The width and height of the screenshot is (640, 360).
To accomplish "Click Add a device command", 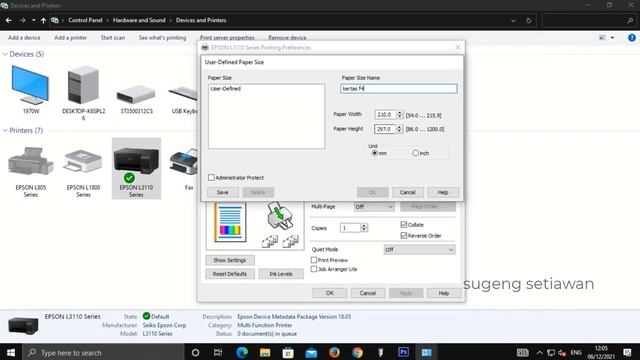I will [24, 38].
